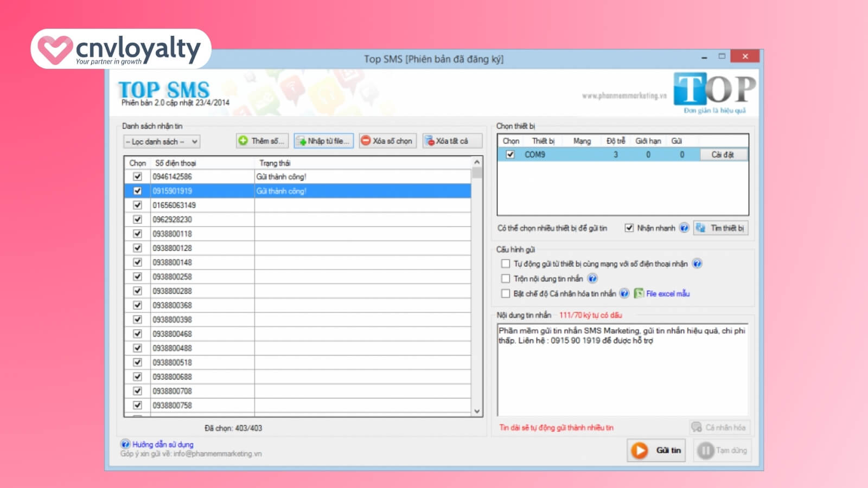Toggle the 'Nhận nhanh' checkbox
The height and width of the screenshot is (488, 868).
[629, 228]
